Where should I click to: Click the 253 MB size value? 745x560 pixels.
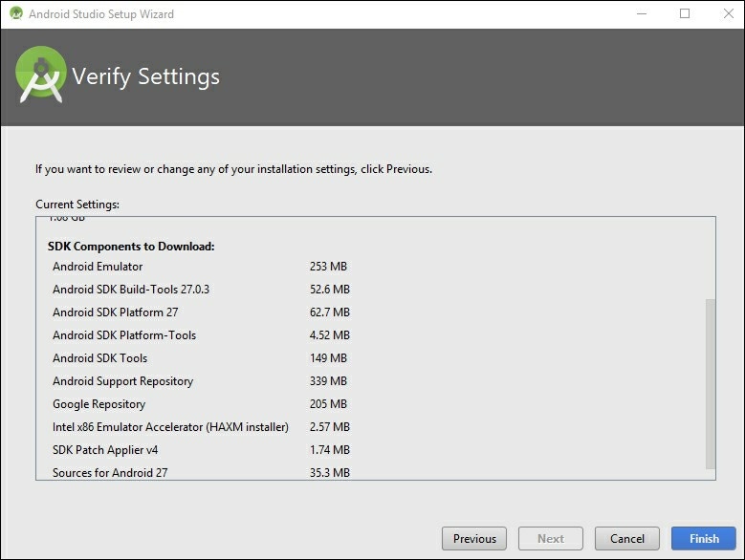click(x=328, y=267)
